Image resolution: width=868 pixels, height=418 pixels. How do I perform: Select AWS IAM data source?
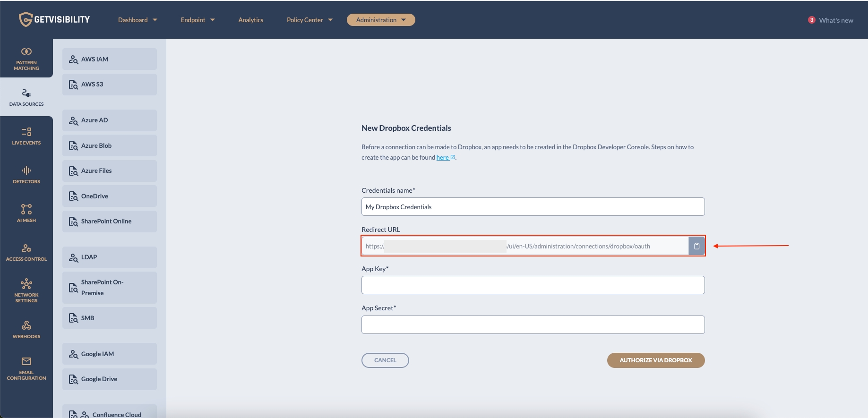pyautogui.click(x=110, y=59)
